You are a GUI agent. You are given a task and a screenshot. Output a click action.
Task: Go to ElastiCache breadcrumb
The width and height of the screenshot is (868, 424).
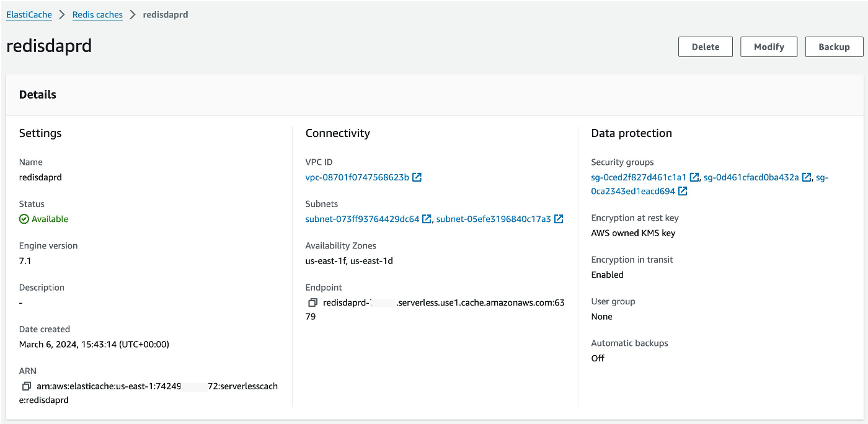tap(29, 15)
